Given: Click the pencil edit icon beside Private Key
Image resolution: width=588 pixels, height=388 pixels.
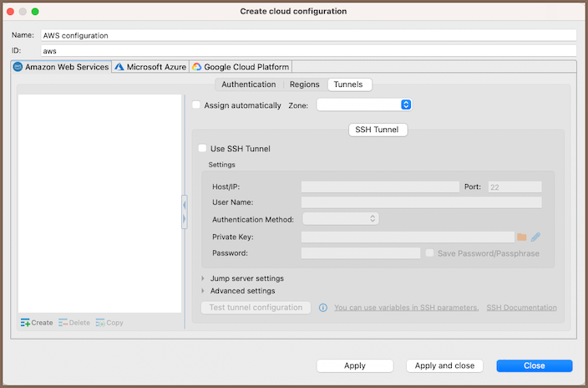Looking at the screenshot, I should [536, 237].
